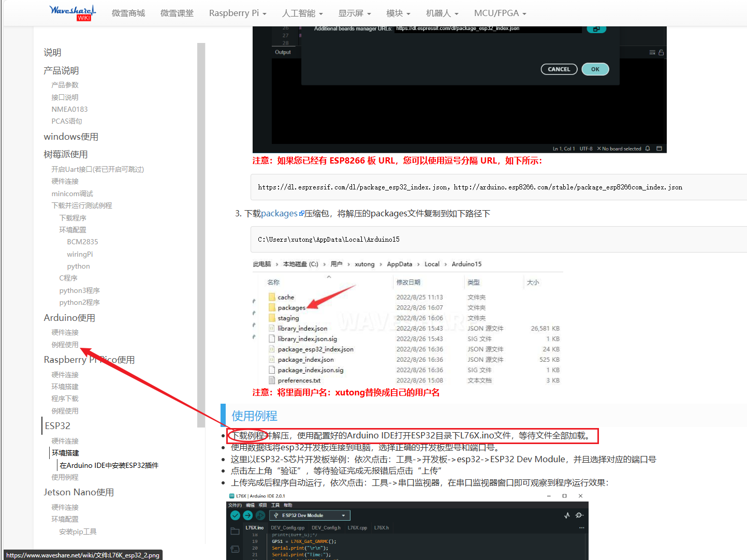Click the Arduino Start Debugging button
Screen dimensions: 747x560
point(260,515)
